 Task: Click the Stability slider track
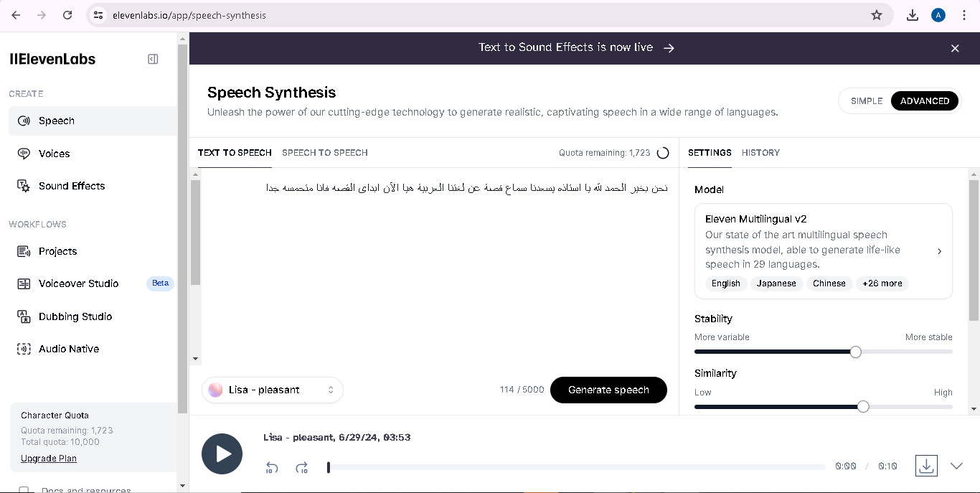click(824, 352)
